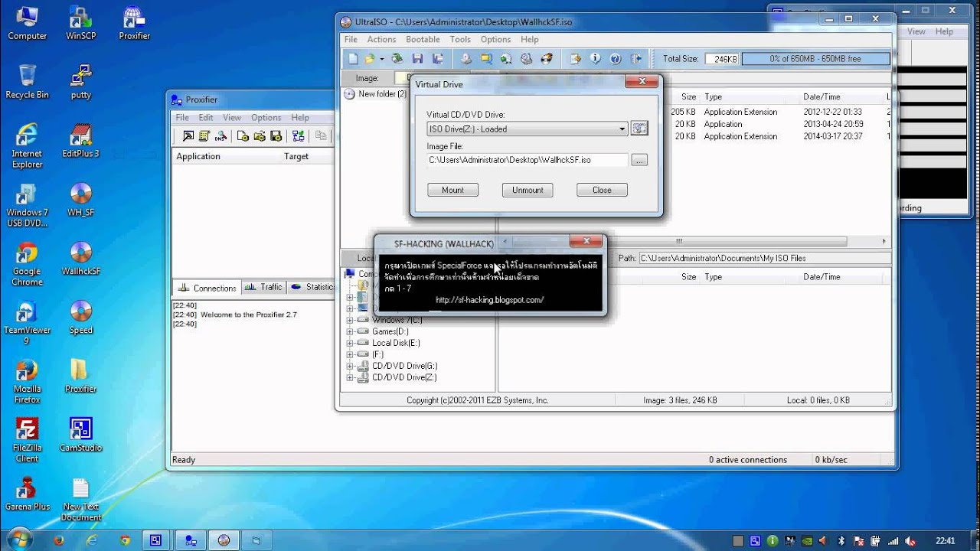Expand CD/DVD Drive(G:) tree node

point(351,366)
